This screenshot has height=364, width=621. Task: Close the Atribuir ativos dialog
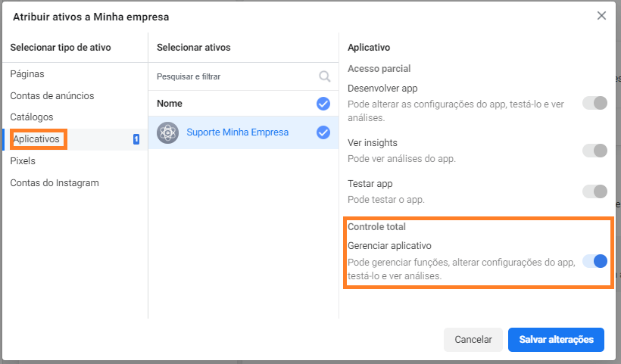tap(601, 16)
